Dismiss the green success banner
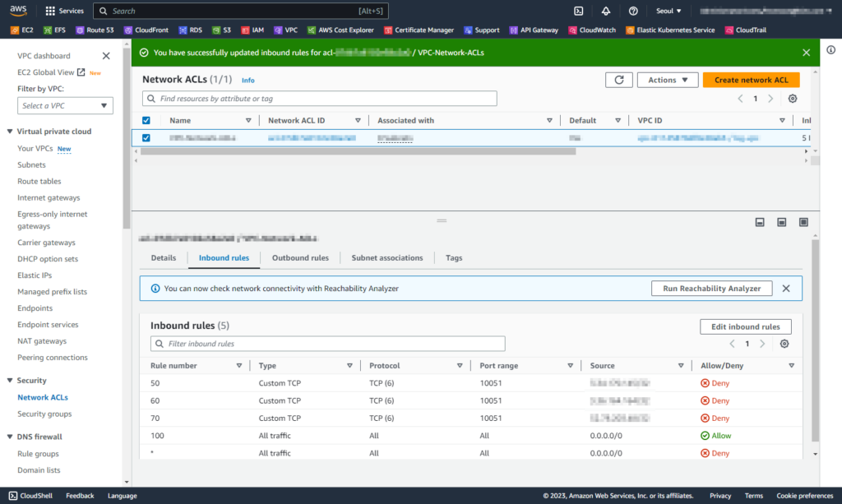The width and height of the screenshot is (842, 504). [806, 53]
